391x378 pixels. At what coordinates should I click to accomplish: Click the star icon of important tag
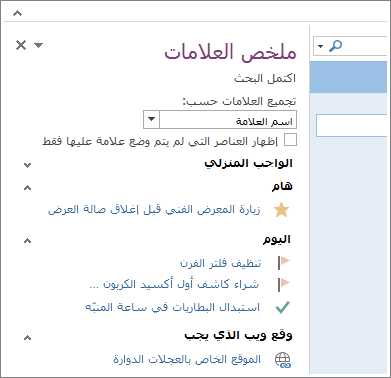click(x=282, y=210)
